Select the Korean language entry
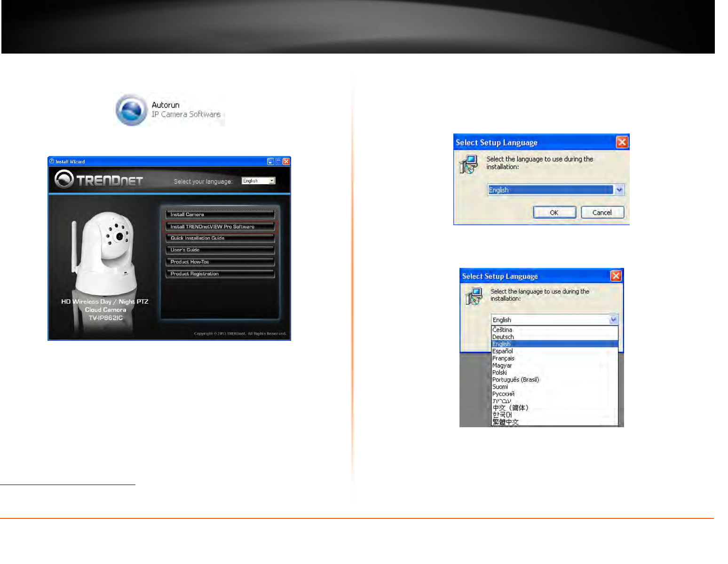The height and width of the screenshot is (564, 728). click(554, 415)
